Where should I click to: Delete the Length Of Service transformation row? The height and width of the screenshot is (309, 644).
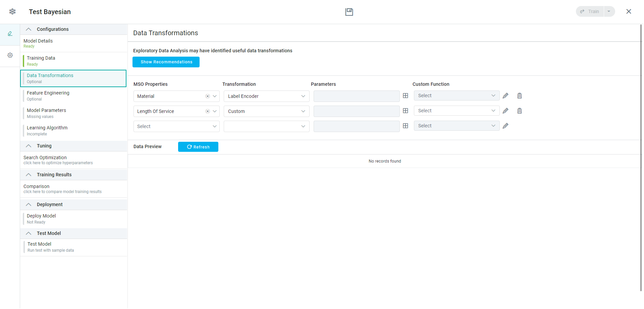(519, 111)
